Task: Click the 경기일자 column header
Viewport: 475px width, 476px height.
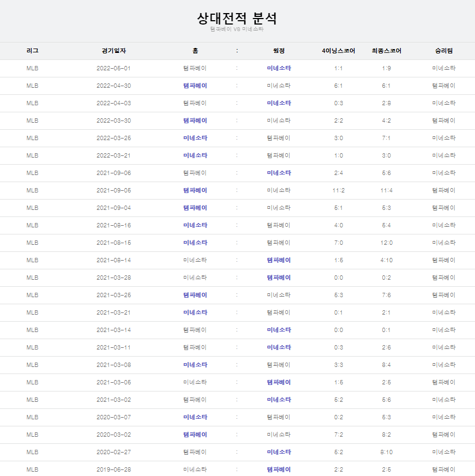Action: 114,51
